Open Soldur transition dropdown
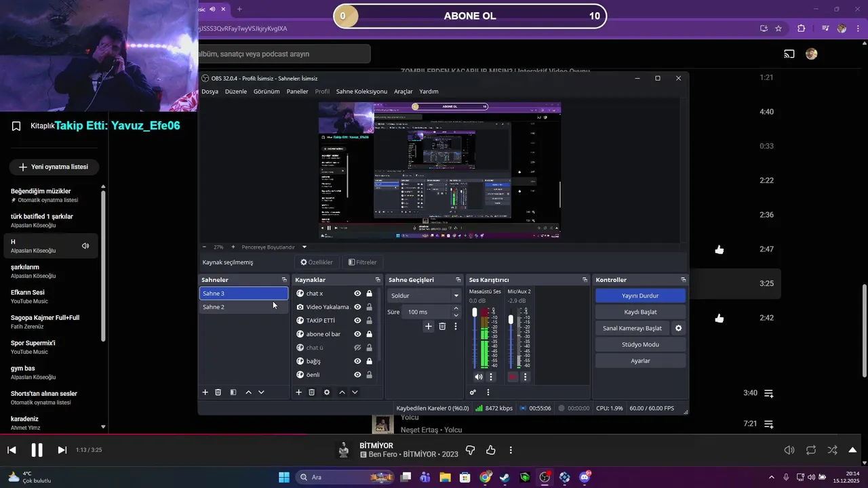Image resolution: width=868 pixels, height=488 pixels. click(425, 296)
